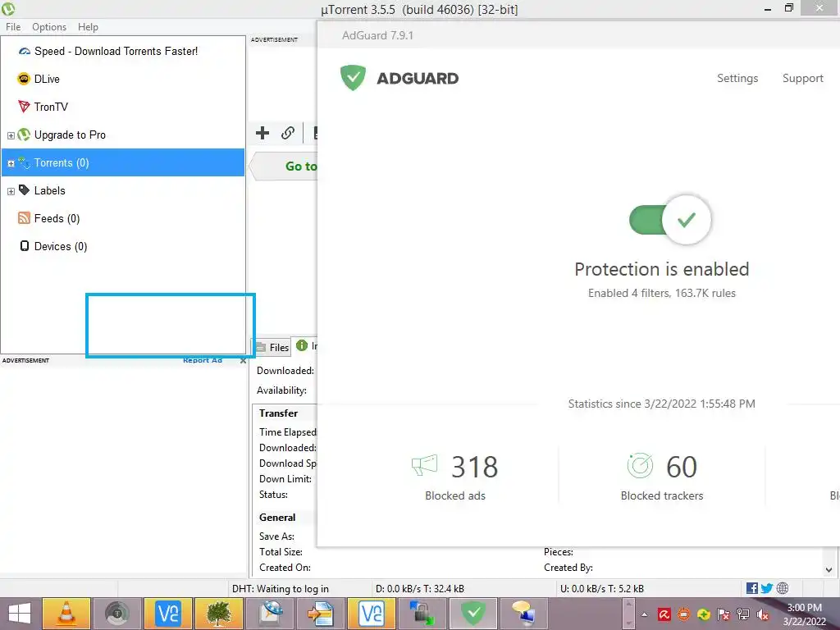The height and width of the screenshot is (630, 840).
Task: Open the File menu
Action: coord(13,27)
